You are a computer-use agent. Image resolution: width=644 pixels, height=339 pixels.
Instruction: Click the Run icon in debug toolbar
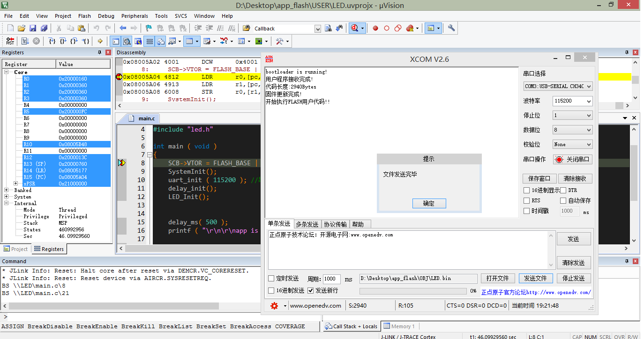[25, 41]
